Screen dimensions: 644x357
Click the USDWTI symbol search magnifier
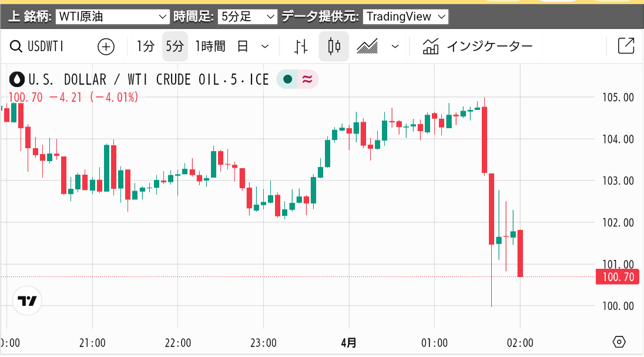(17, 46)
